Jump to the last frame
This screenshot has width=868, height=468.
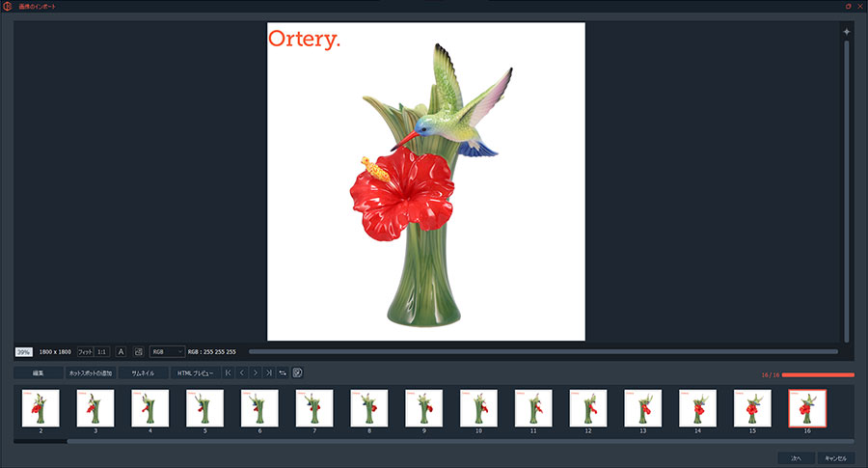268,372
